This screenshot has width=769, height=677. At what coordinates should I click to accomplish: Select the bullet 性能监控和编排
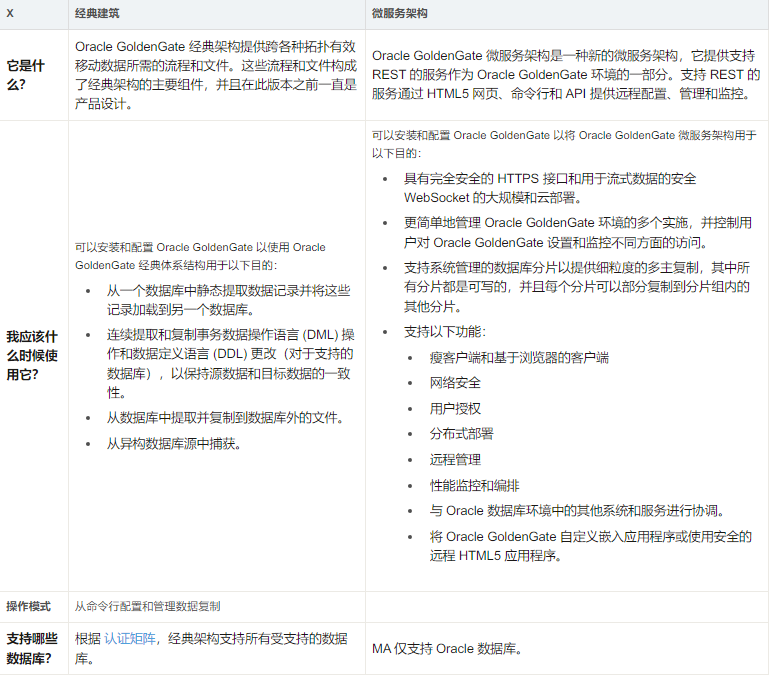474,486
